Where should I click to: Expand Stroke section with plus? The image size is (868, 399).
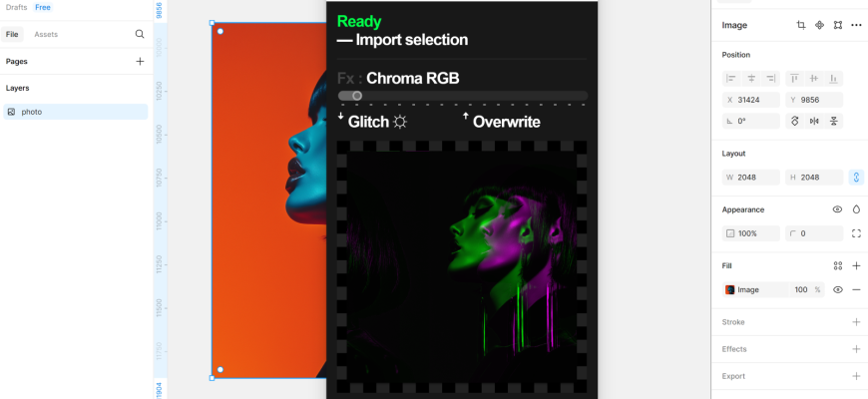[x=856, y=322]
